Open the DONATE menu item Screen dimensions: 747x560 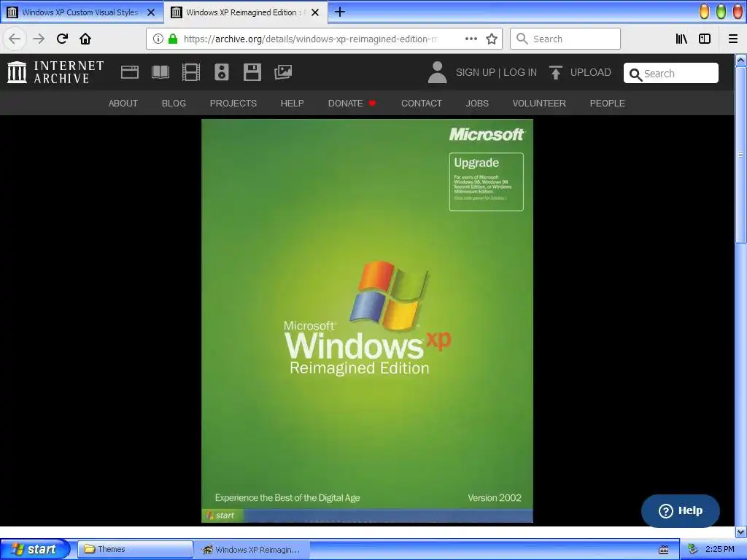point(352,104)
